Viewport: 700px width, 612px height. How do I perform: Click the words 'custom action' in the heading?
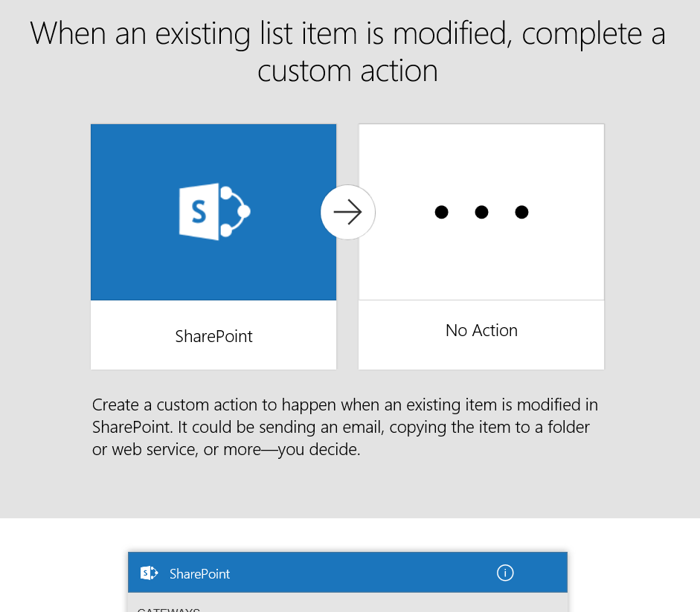point(347,71)
